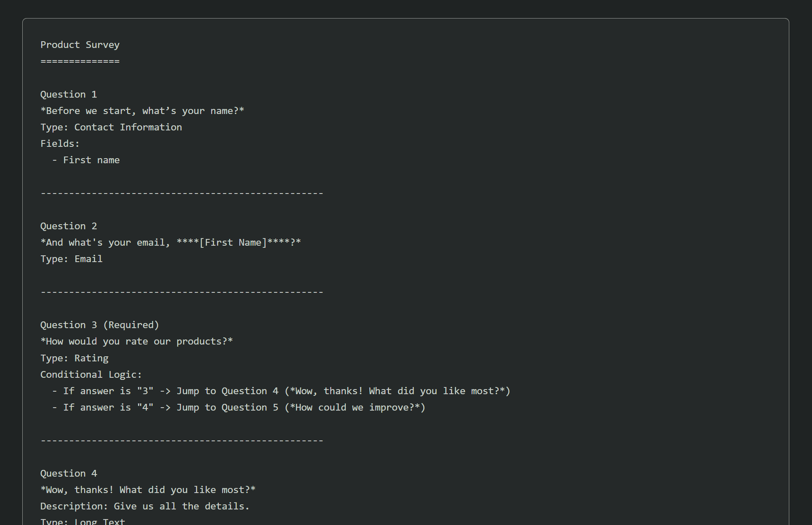The width and height of the screenshot is (812, 525).
Task: Click the "Product Survey" title text
Action: pos(80,45)
